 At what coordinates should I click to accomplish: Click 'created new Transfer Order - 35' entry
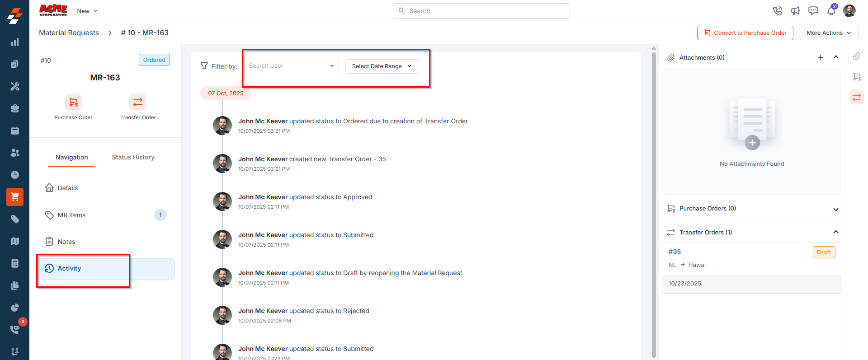click(312, 159)
